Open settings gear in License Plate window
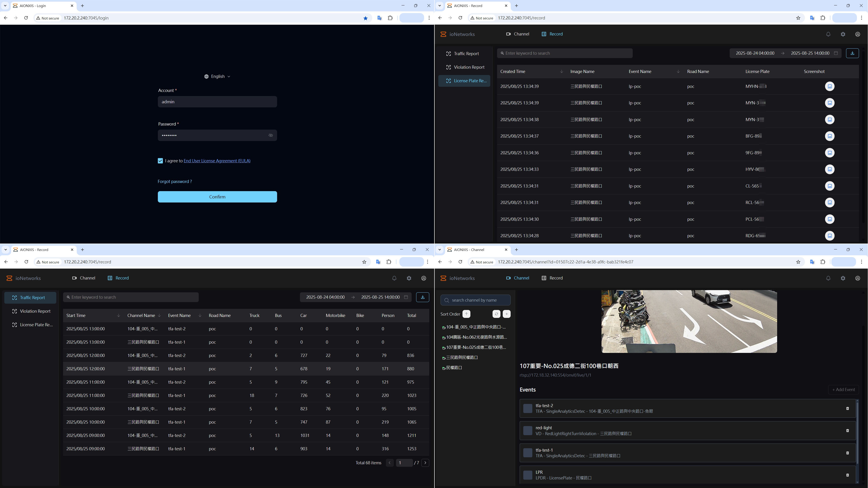 click(x=843, y=34)
